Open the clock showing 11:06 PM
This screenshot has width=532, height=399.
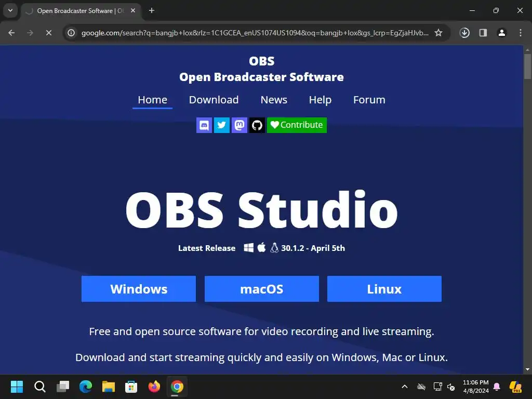(x=476, y=387)
